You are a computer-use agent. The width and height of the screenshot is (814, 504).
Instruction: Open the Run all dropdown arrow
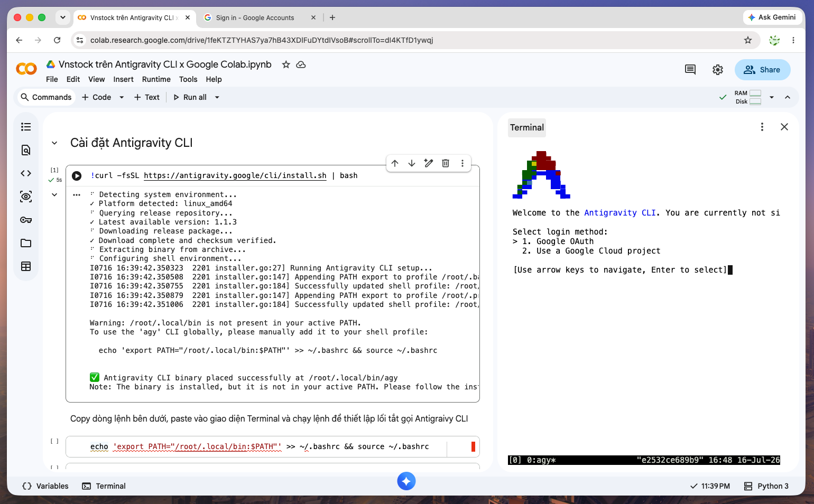pos(217,97)
